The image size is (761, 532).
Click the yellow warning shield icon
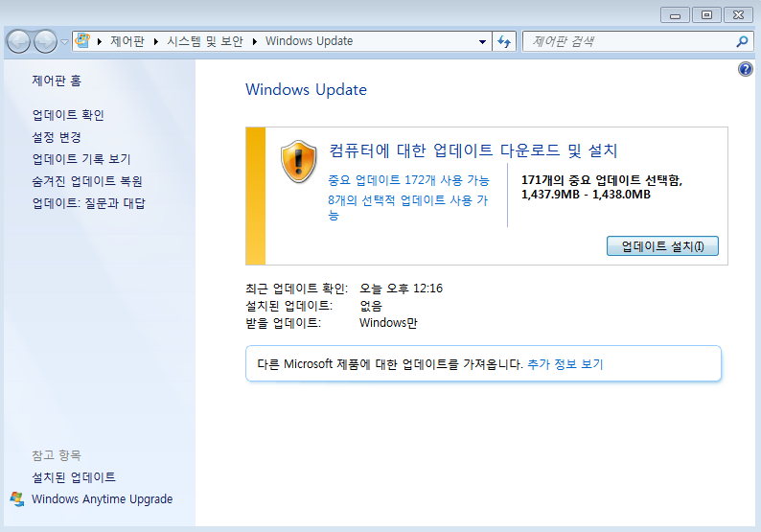pos(298,162)
